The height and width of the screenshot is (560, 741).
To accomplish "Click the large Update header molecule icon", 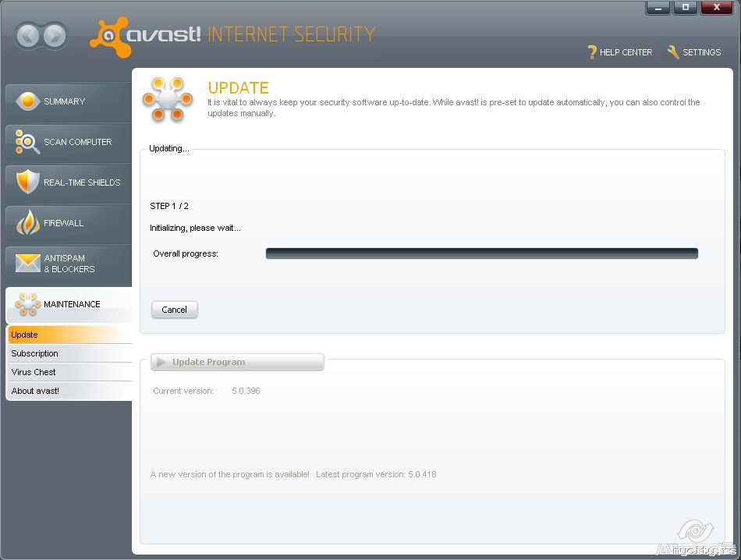I will click(168, 99).
